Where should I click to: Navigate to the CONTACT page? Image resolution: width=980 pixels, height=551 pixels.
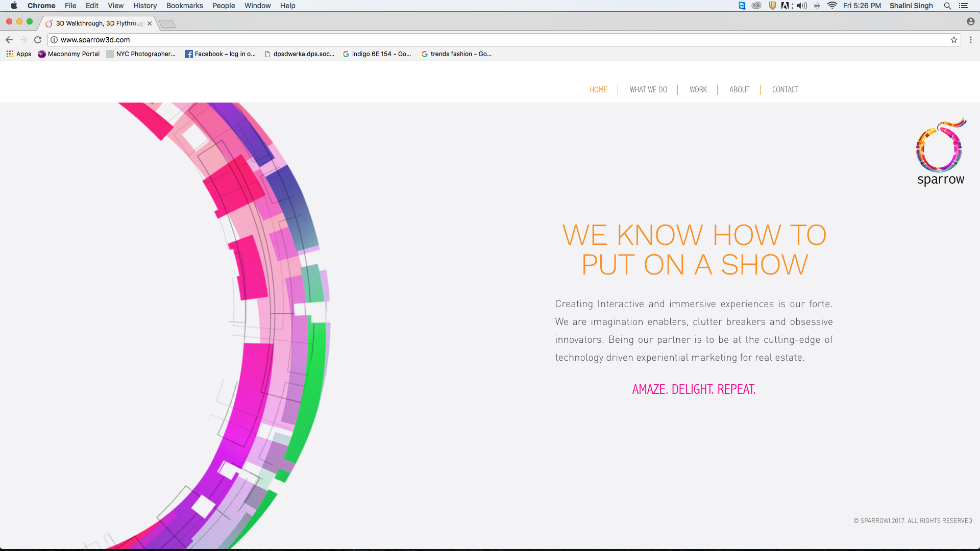(x=785, y=90)
